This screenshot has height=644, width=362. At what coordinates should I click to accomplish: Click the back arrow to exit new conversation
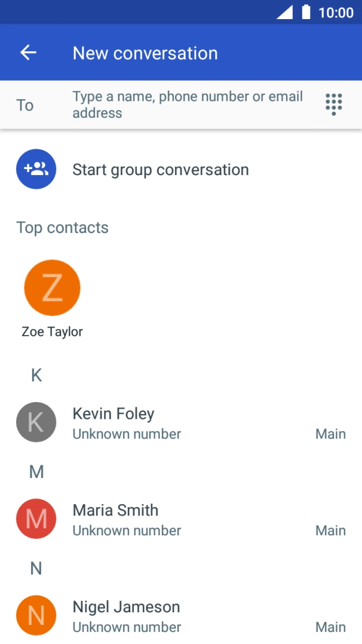pos(28,52)
